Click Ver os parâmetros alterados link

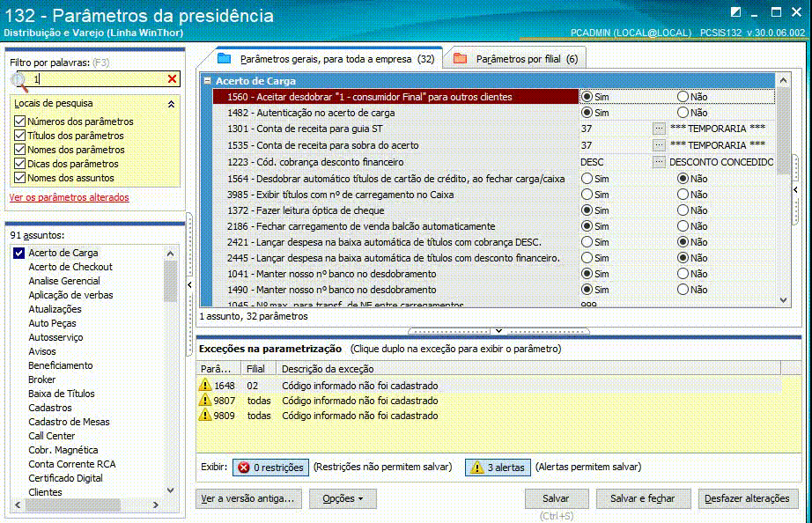point(70,197)
